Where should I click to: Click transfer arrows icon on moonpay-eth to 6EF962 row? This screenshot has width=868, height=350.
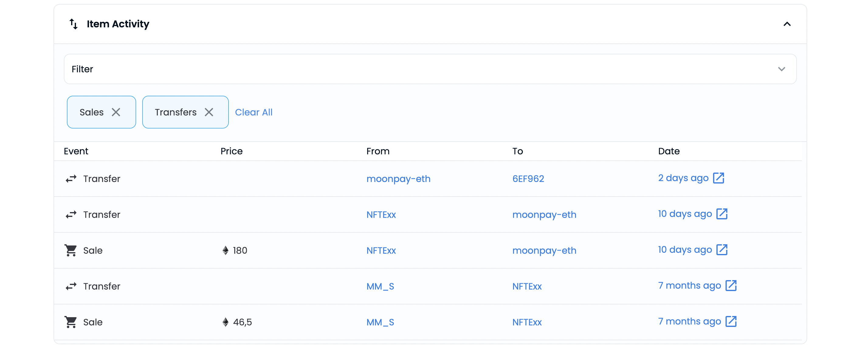(71, 179)
